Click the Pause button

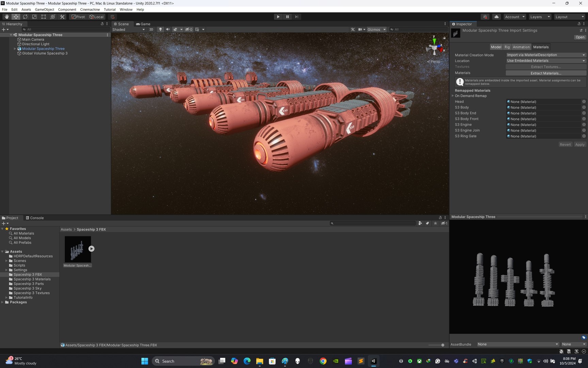[x=287, y=17]
